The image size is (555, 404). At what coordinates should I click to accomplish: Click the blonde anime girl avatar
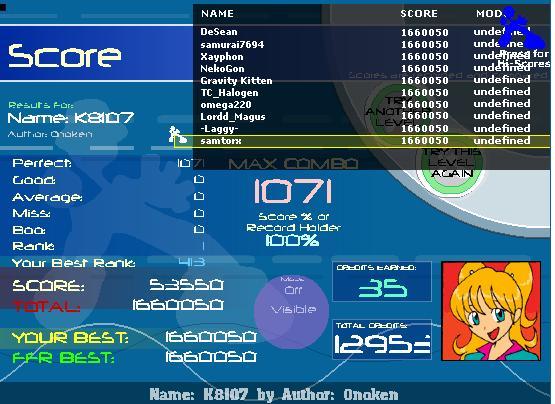click(x=491, y=311)
